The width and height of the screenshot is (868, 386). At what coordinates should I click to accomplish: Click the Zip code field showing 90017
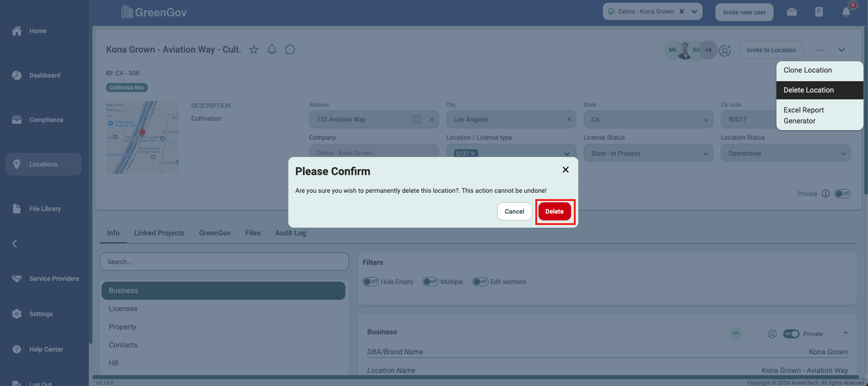pyautogui.click(x=748, y=119)
